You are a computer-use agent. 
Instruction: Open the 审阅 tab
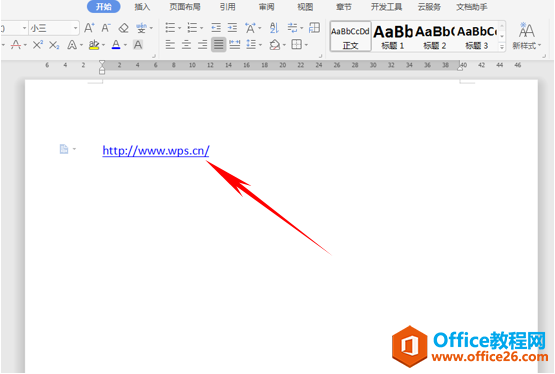tap(266, 7)
